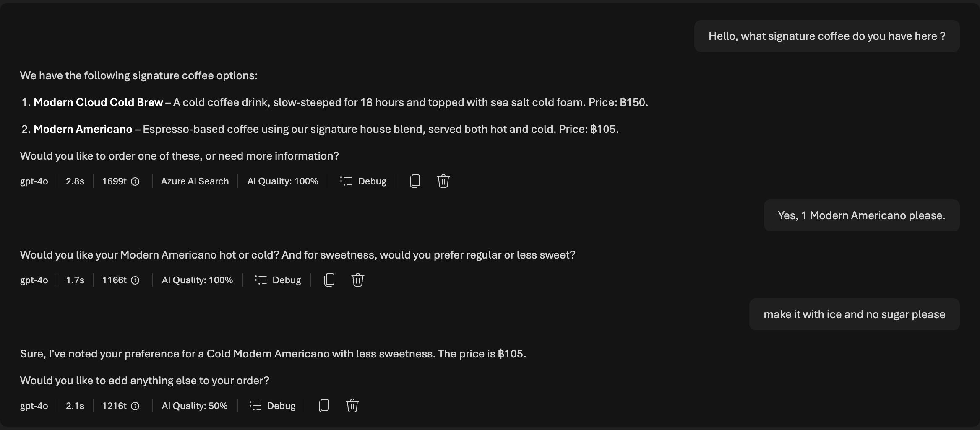980x430 pixels.
Task: Click the "Yes, 1 Modern Americano please" message
Action: pyautogui.click(x=861, y=215)
